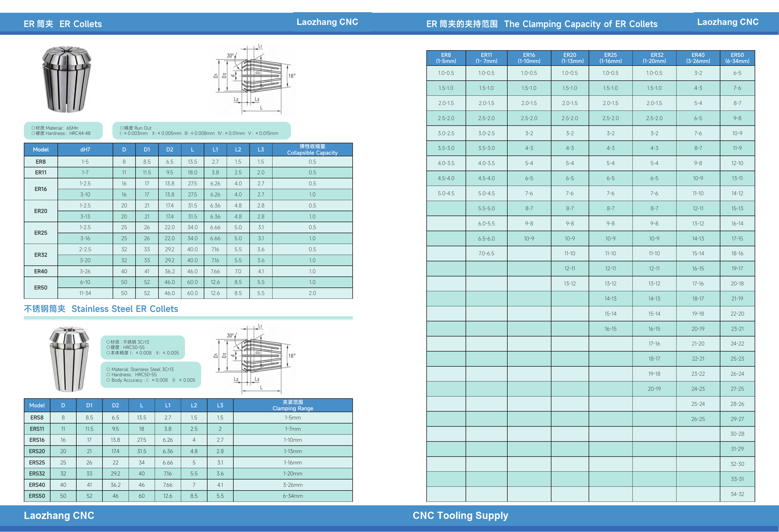Screen dimensions: 779x532
Task: Click 'Laozhang CNC' label atop left page
Action: (327, 22)
